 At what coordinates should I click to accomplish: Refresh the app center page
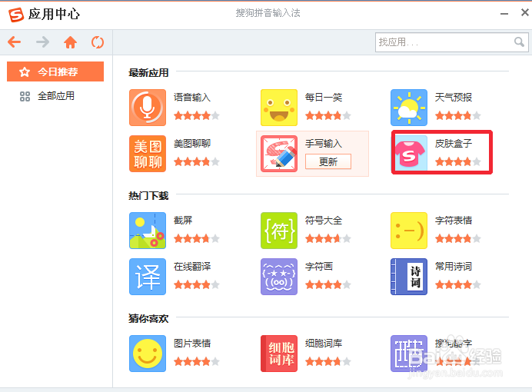[98, 42]
